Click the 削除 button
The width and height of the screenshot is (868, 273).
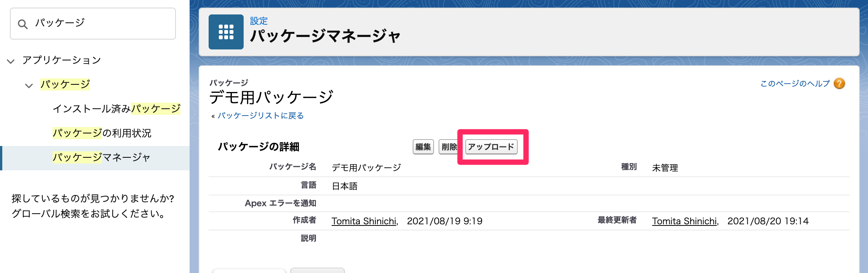pos(448,147)
